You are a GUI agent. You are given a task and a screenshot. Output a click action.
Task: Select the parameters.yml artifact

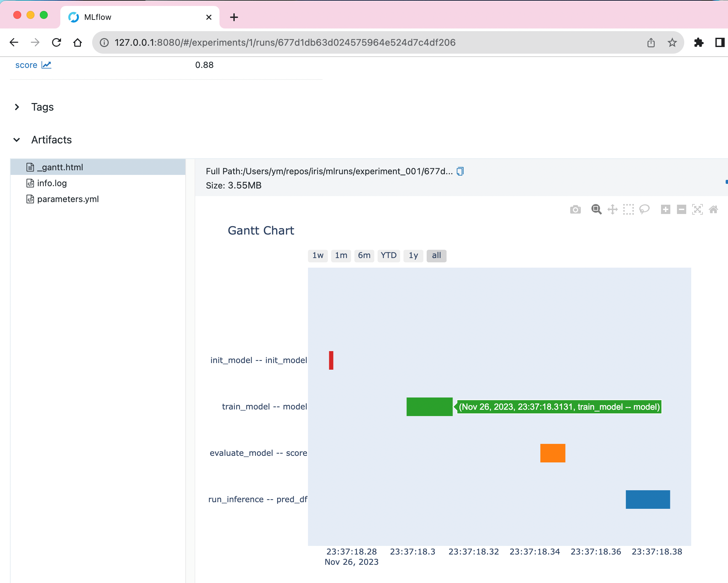[x=68, y=199]
